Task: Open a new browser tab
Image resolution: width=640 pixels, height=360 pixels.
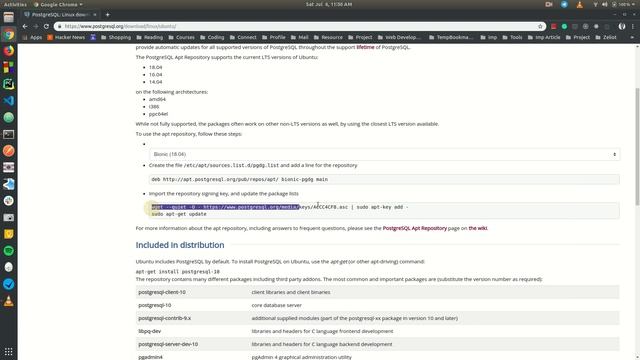Action: pos(107,15)
